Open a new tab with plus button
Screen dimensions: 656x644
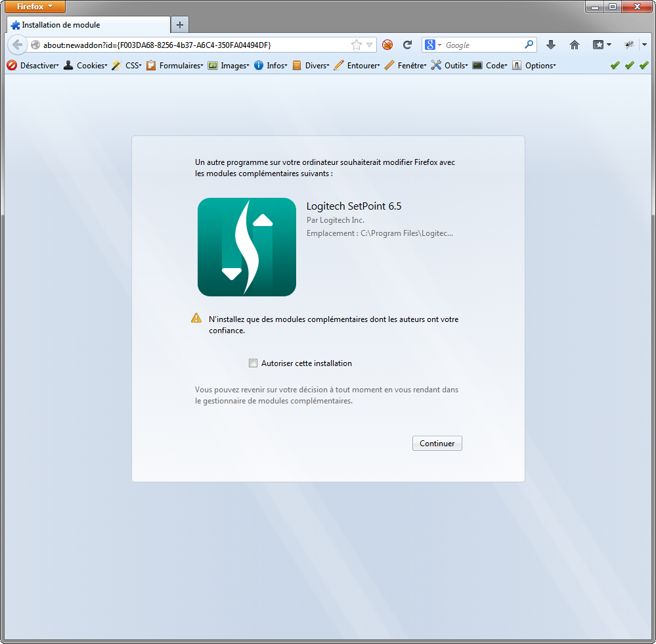(x=180, y=25)
